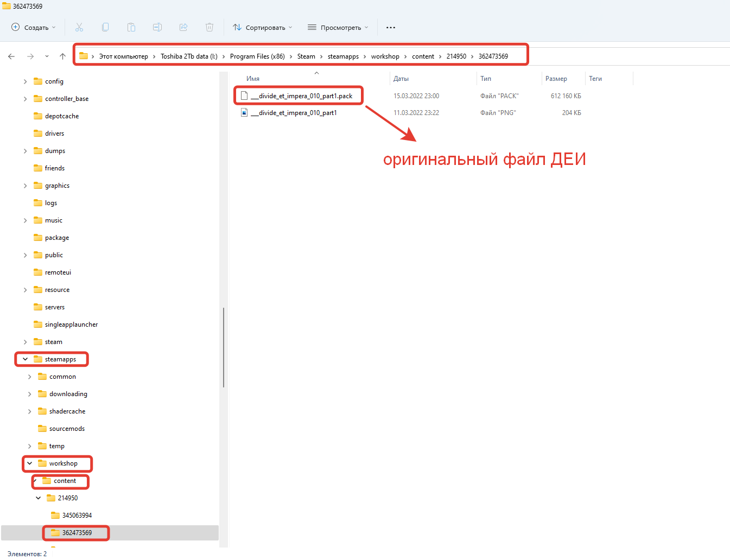Select the sourcemods folder
The width and height of the screenshot is (730, 560).
[67, 429]
